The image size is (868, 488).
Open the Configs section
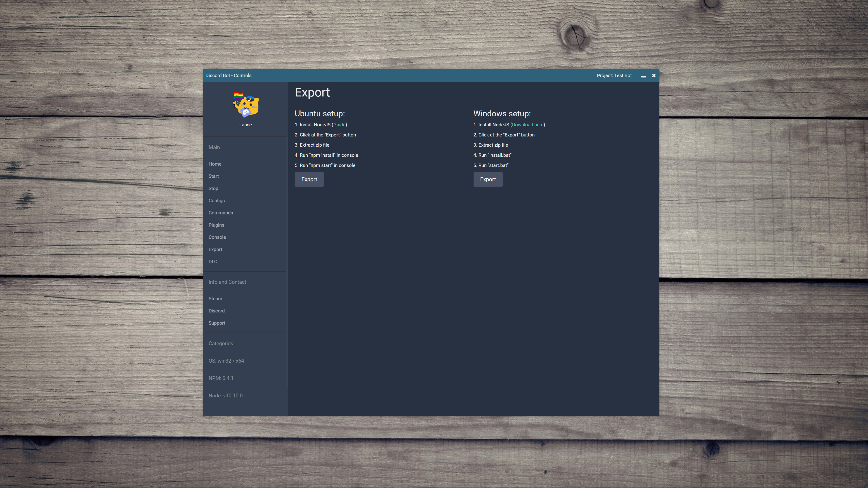(x=217, y=200)
